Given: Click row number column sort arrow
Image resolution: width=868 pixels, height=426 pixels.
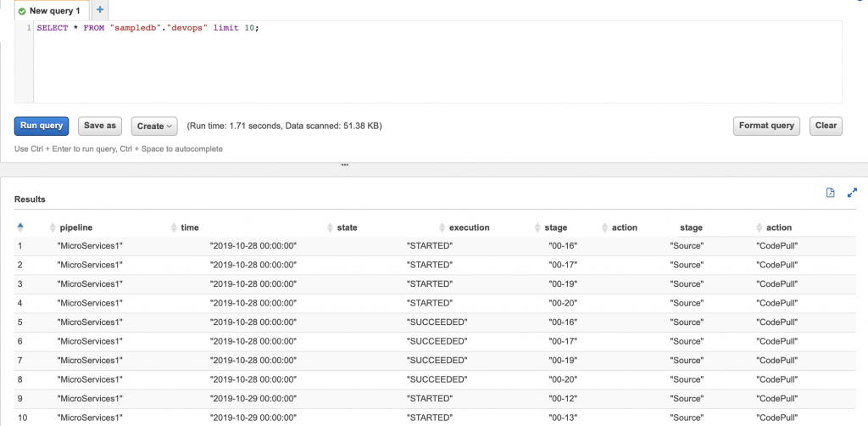Looking at the screenshot, I should 20,227.
